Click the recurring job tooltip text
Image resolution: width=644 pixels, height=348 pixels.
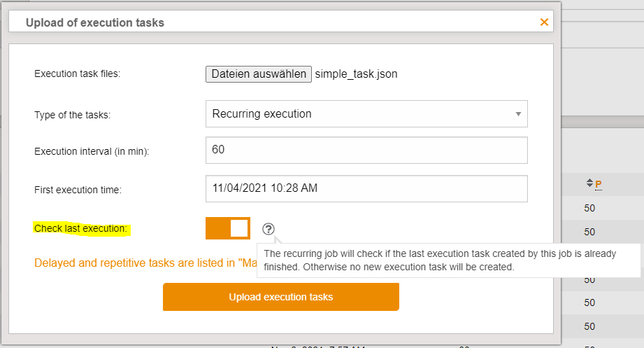coord(448,260)
